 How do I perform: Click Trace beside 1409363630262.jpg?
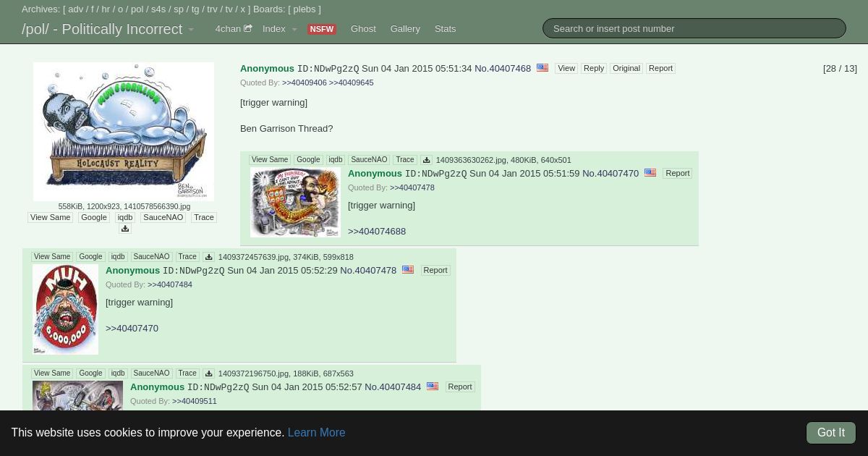coord(405,160)
